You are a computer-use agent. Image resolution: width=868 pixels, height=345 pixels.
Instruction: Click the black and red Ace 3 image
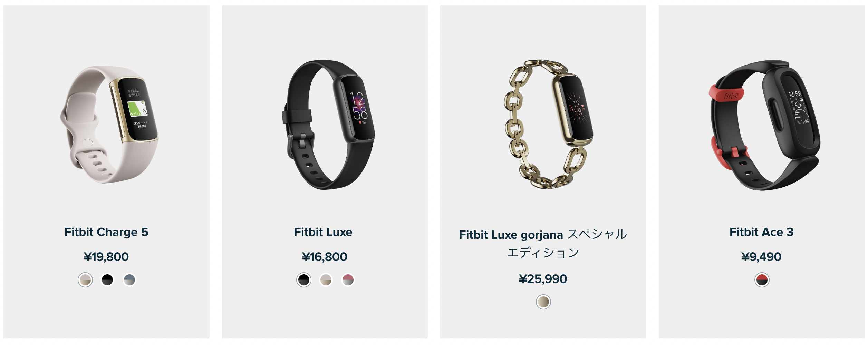(764, 125)
